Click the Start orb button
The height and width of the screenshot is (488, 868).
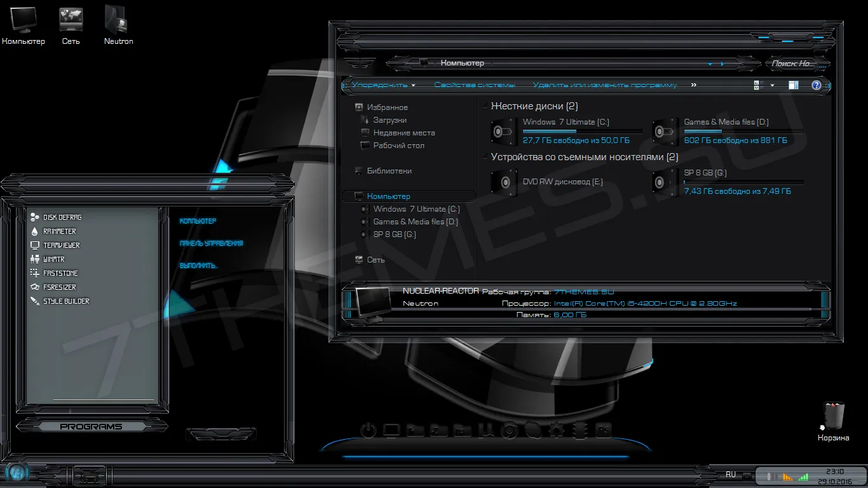(17, 473)
